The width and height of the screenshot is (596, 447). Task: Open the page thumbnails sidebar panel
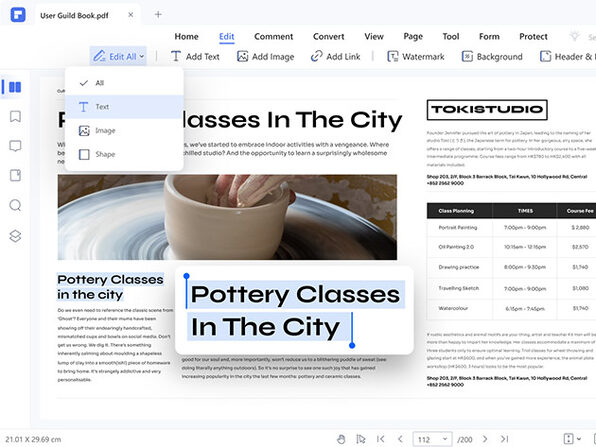coord(15,87)
